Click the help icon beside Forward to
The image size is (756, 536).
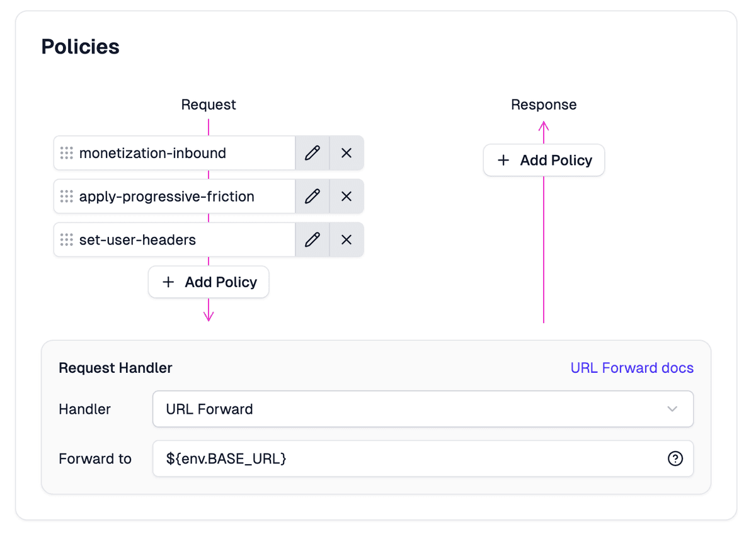click(675, 459)
